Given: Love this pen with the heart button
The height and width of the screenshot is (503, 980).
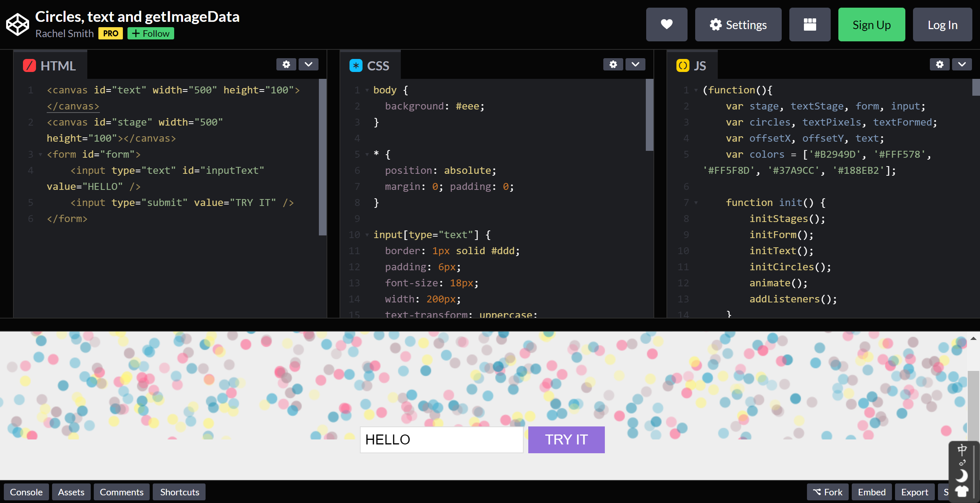Looking at the screenshot, I should pyautogui.click(x=666, y=24).
